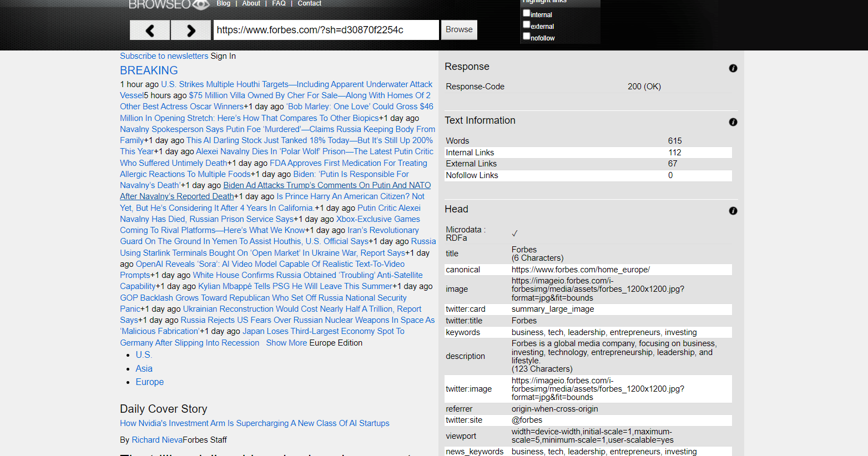
Task: Select the Asia edition link
Action: [x=144, y=368]
